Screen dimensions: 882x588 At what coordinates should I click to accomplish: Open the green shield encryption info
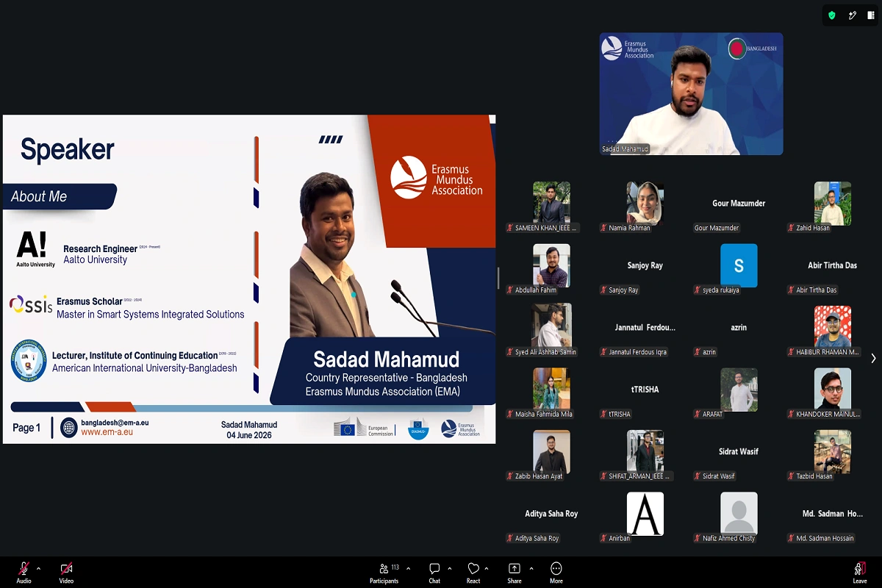(832, 15)
